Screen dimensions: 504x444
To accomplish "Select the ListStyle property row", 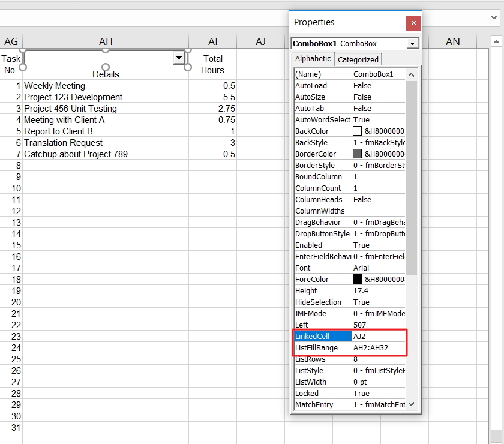I will (349, 371).
